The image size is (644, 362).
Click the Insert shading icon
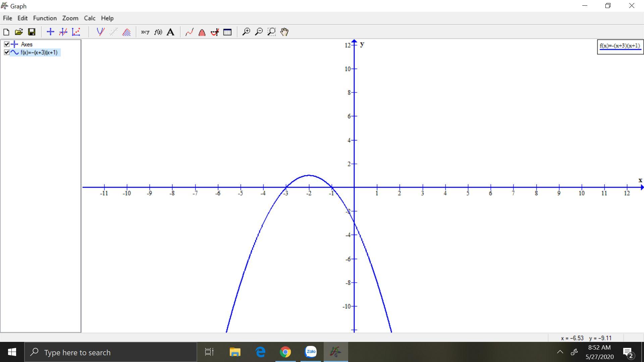126,32
